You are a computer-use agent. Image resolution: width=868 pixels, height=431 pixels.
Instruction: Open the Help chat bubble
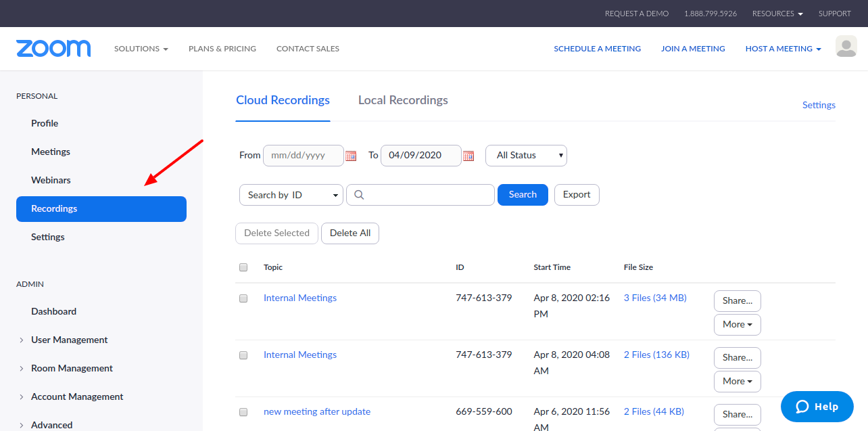pyautogui.click(x=817, y=407)
